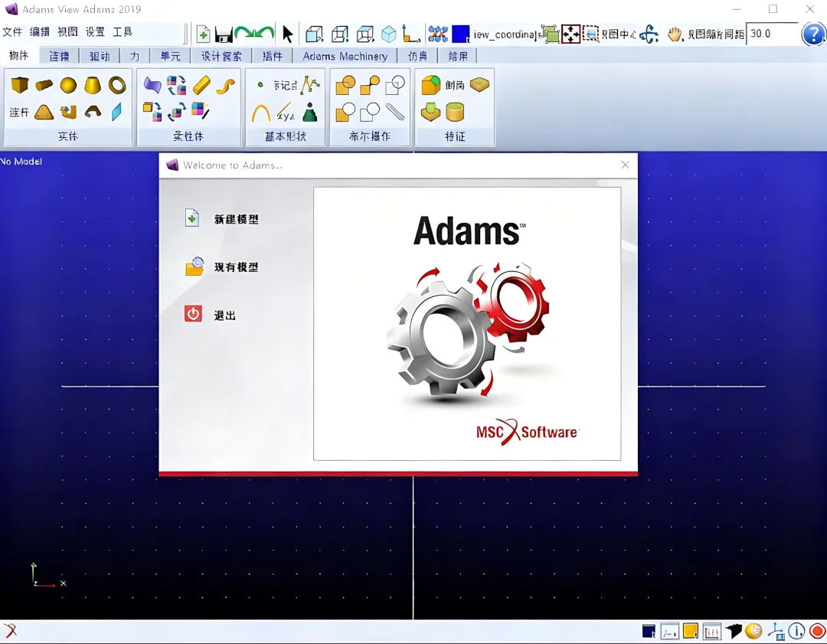This screenshot has height=644, width=827.
Task: Select the green point mass icon
Action: click(x=310, y=112)
